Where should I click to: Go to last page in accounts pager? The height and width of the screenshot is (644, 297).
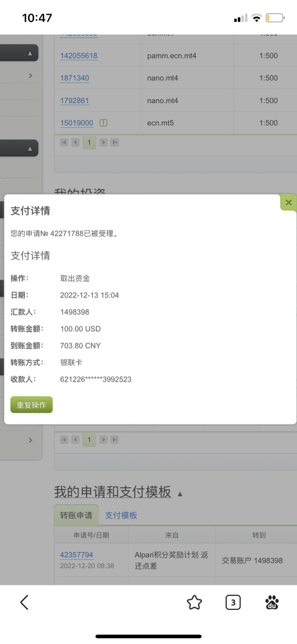tap(114, 142)
